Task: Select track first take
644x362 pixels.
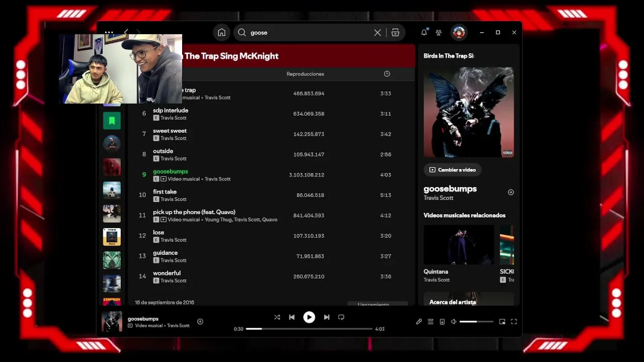Action: coord(272,195)
